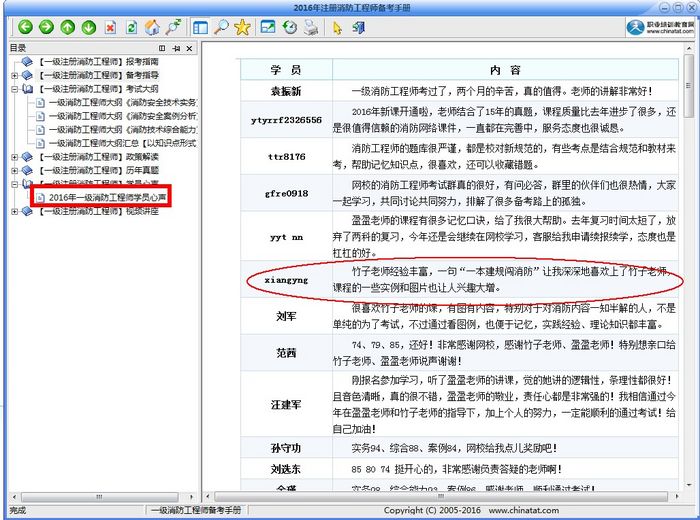Select 政策解读 in the contents tree
700x520 pixels.
coord(98,157)
